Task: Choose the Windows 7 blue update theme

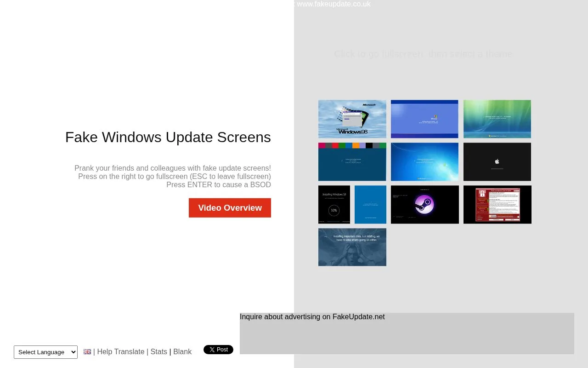Action: tap(424, 162)
